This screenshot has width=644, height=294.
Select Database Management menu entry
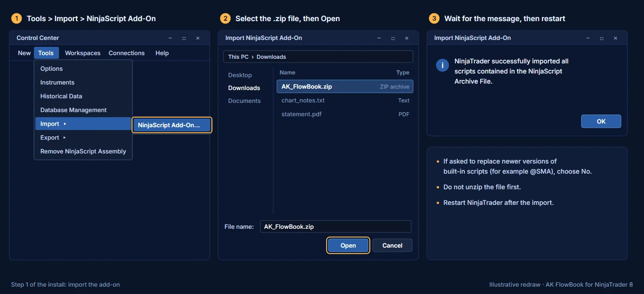[83, 110]
